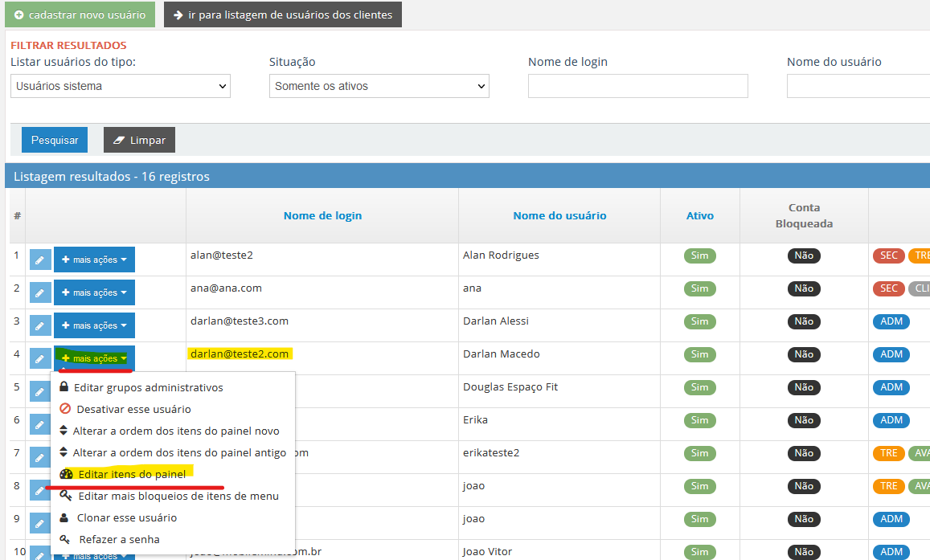Expand 'mais ações' dropdown for row 1
The width and height of the screenshot is (930, 560).
tap(94, 260)
